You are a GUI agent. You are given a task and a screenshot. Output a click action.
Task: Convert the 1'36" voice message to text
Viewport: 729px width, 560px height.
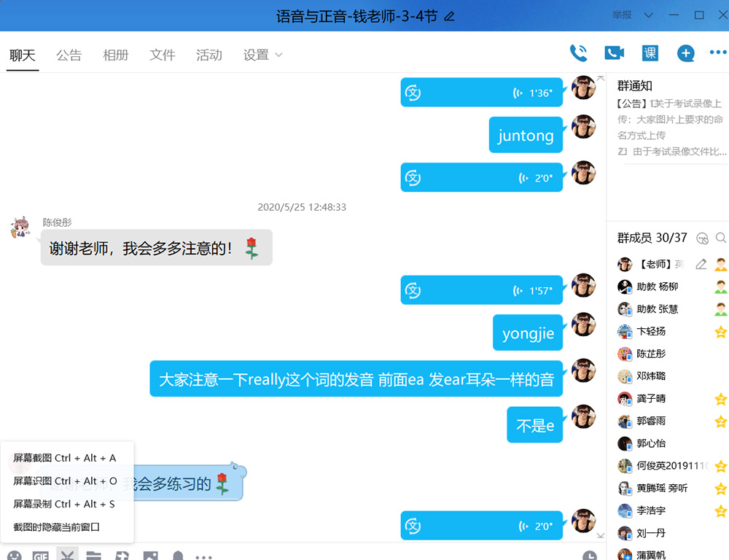pyautogui.click(x=413, y=93)
